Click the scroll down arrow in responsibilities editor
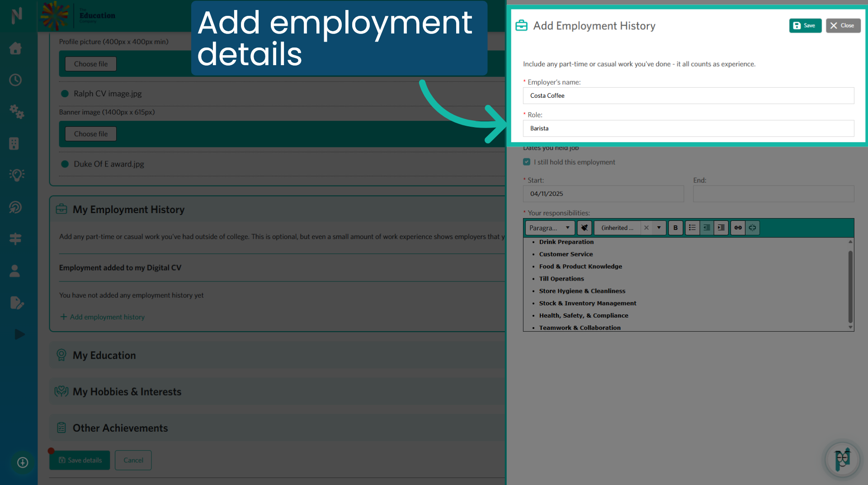 click(850, 327)
